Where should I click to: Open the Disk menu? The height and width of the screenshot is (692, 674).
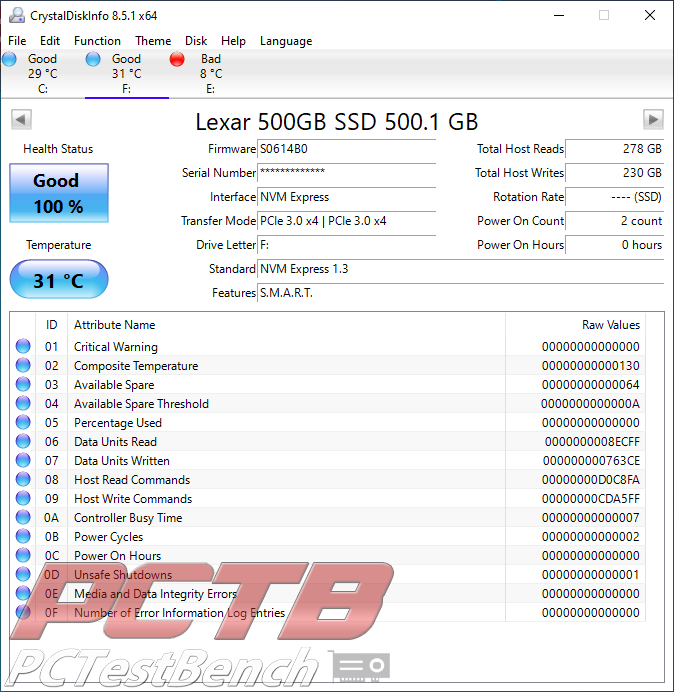(x=196, y=41)
